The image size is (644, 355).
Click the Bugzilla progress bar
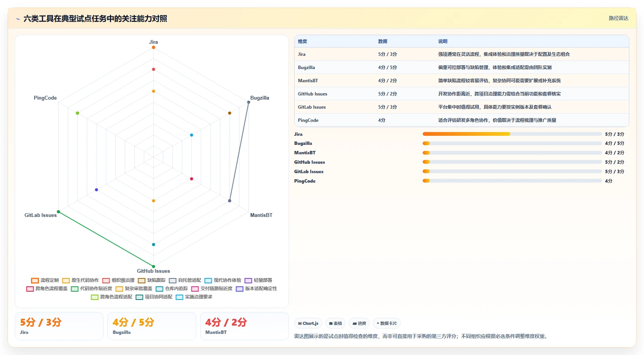click(512, 143)
